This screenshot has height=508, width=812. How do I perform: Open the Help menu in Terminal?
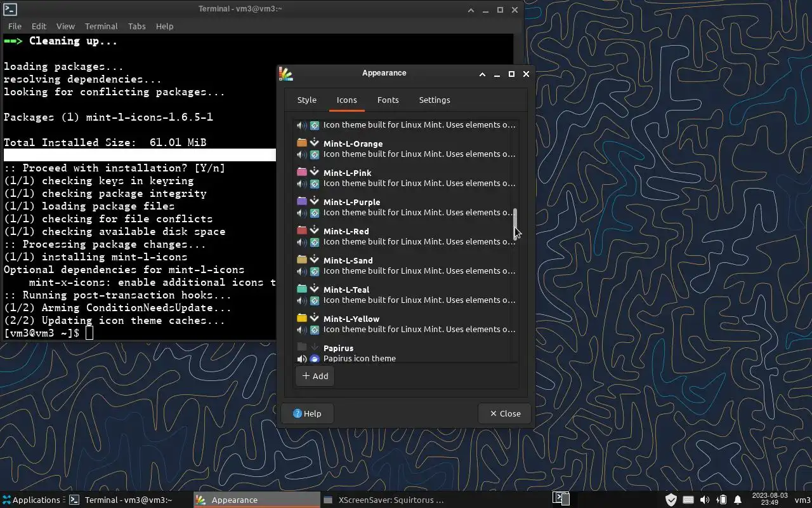click(x=164, y=26)
